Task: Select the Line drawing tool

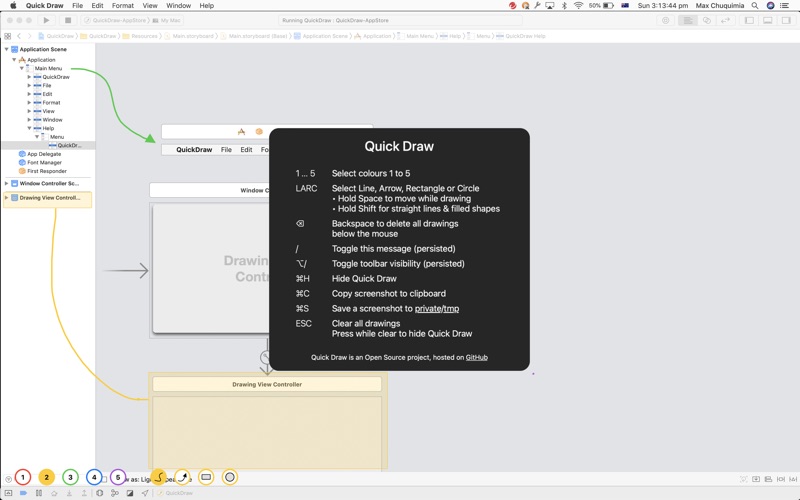Action: 159,477
